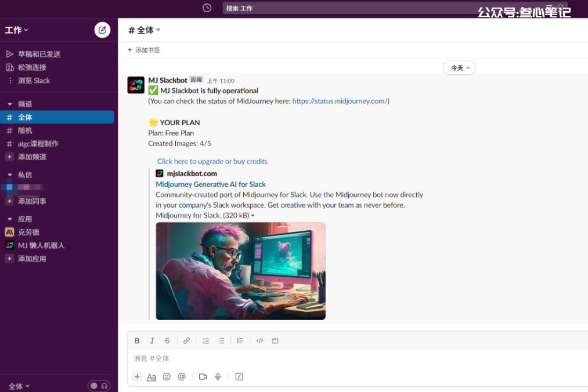Start an ordered list
This screenshot has height=392, width=588.
pyautogui.click(x=206, y=340)
